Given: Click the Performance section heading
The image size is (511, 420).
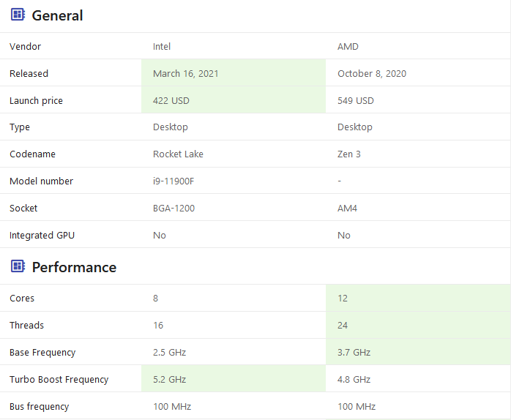Looking at the screenshot, I should click(x=74, y=267).
